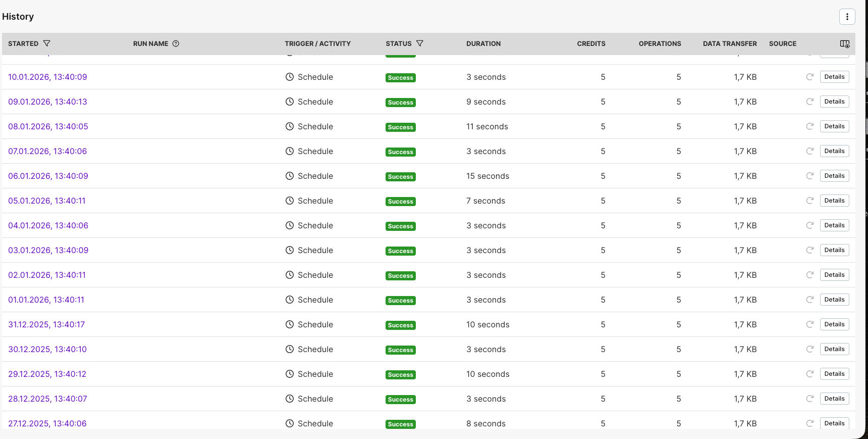Open Details for the 03.01.2026 run
This screenshot has width=868, height=439.
834,250
